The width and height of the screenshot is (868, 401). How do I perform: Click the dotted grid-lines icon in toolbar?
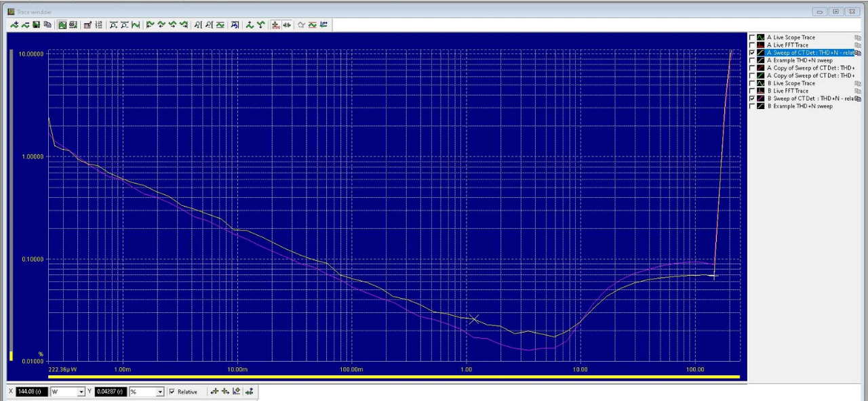98,24
